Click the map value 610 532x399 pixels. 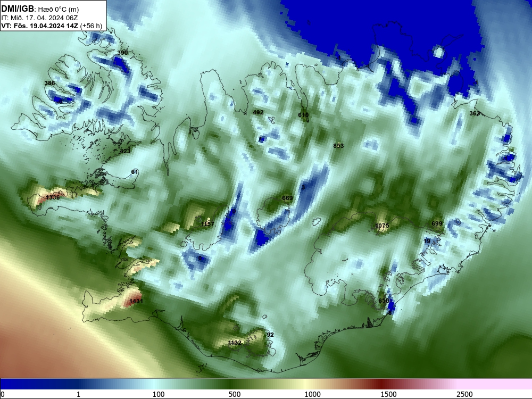tap(303, 115)
